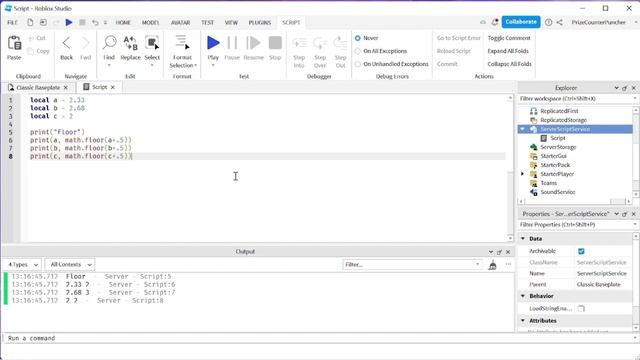The width and height of the screenshot is (640, 360).
Task: Select the Script item in Explorer
Action: pyautogui.click(x=558, y=138)
